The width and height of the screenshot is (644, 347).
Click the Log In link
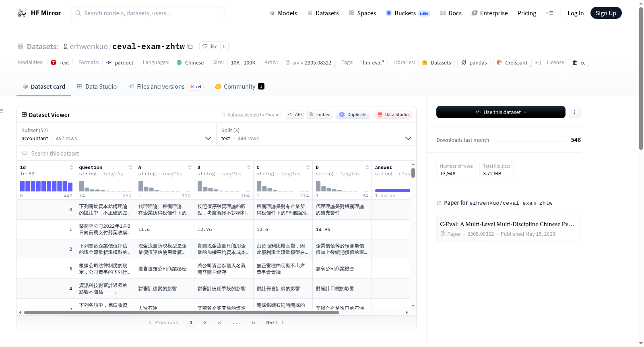pos(576,13)
